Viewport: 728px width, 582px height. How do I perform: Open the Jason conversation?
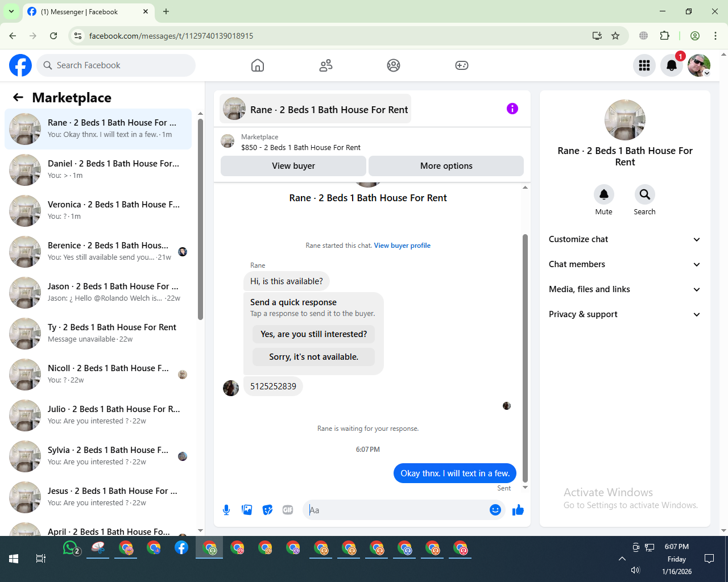tap(98, 292)
